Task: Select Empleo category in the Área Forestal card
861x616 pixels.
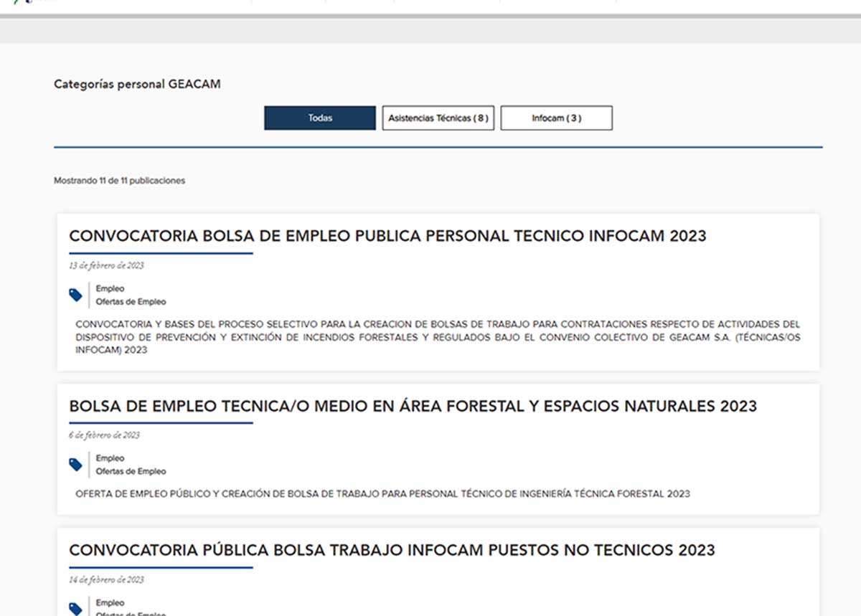Action: (110, 458)
